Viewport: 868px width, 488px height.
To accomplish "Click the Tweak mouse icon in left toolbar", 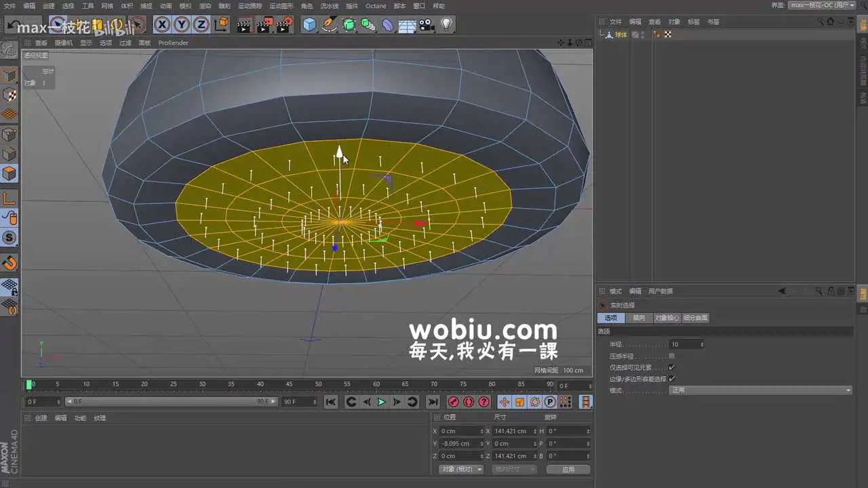I will pyautogui.click(x=9, y=218).
